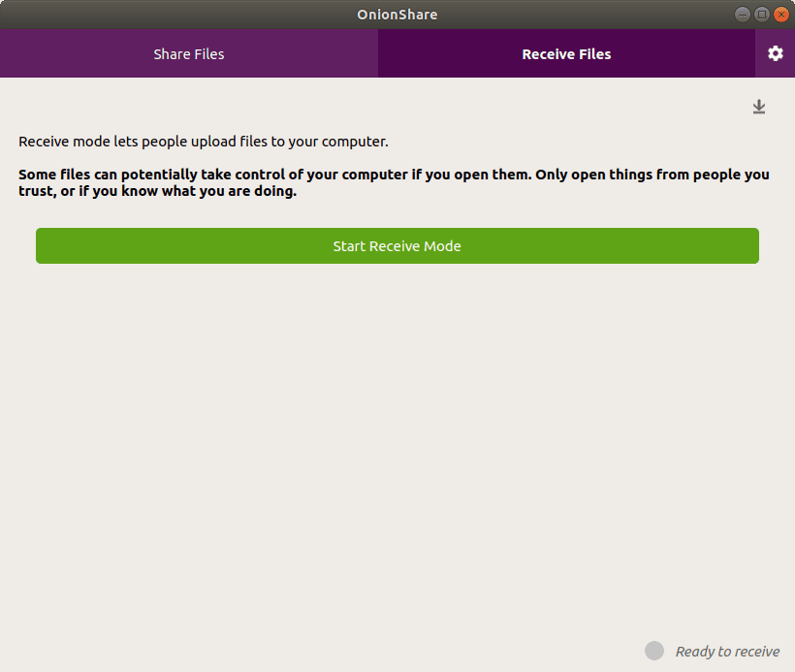Open settings via the gear on the purple bar
The width and height of the screenshot is (795, 672).
click(x=775, y=53)
